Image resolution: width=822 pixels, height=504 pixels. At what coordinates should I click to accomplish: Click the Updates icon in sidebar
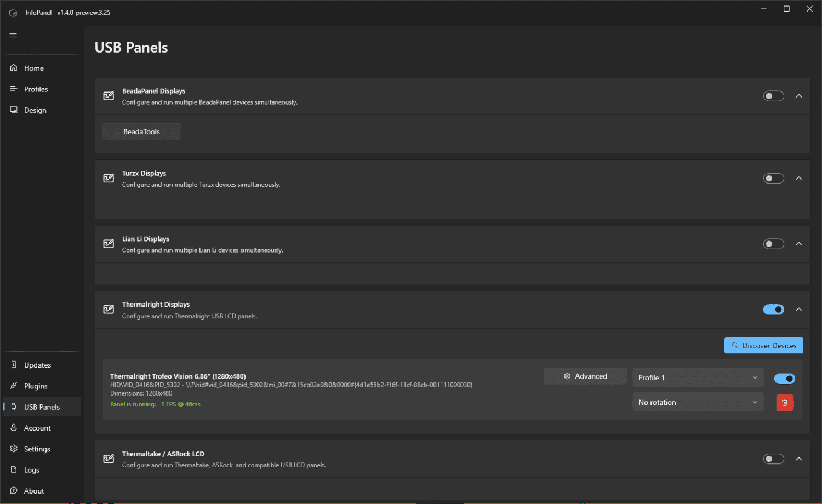click(x=14, y=365)
